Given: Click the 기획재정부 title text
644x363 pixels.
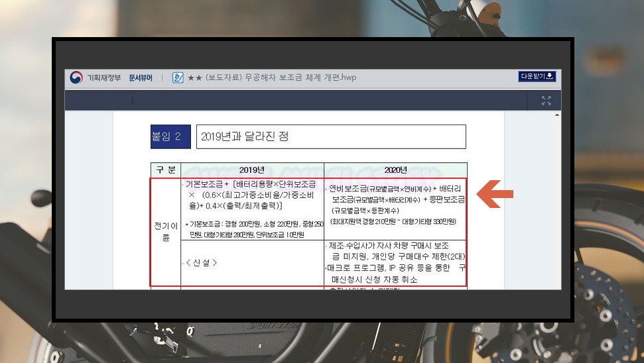Looking at the screenshot, I should coord(104,78).
